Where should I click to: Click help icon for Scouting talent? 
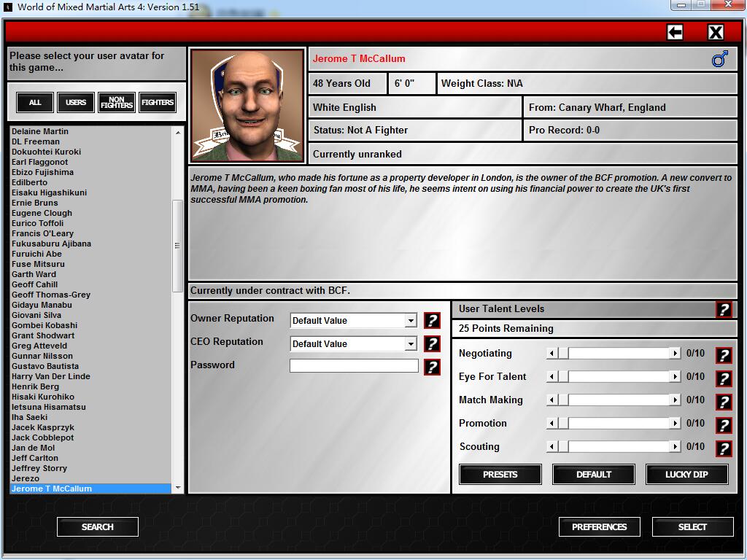click(x=723, y=448)
